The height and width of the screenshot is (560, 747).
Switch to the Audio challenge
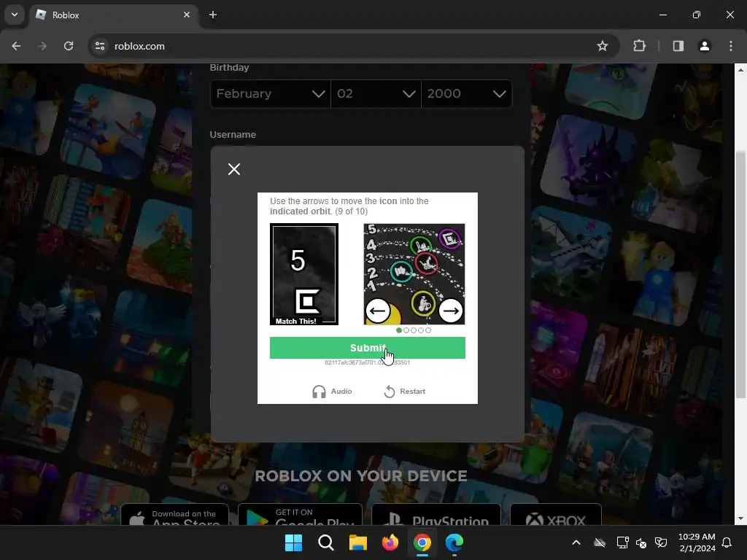[x=332, y=392]
